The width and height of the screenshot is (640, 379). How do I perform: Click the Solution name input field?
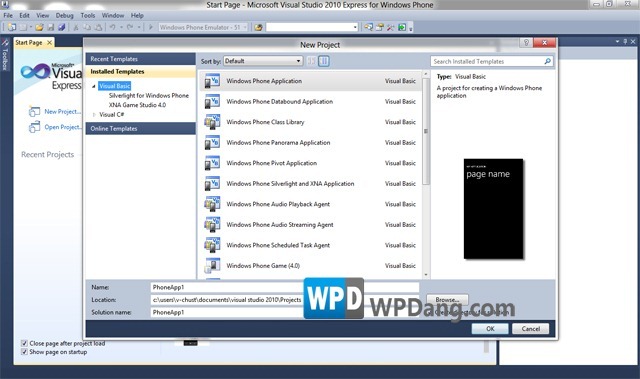[x=284, y=312]
